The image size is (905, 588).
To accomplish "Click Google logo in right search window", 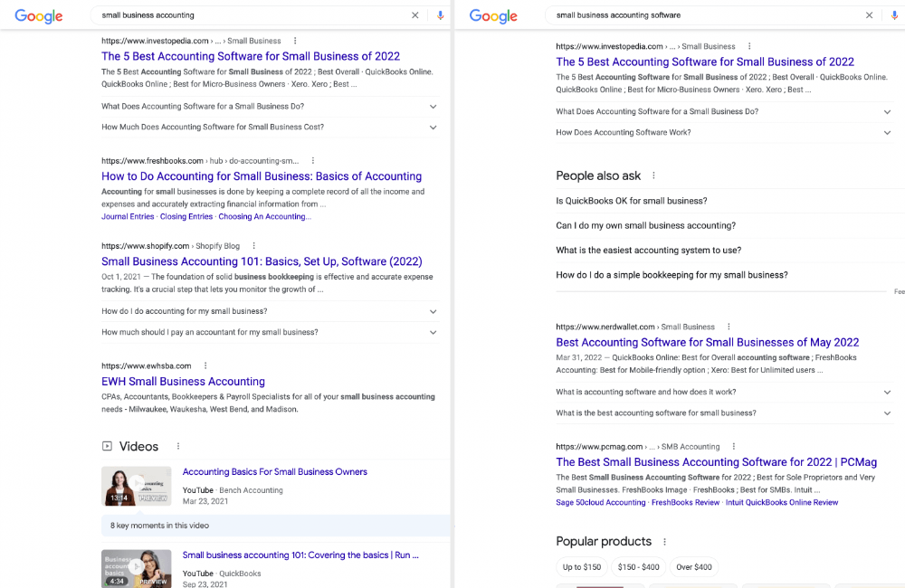I will (493, 16).
